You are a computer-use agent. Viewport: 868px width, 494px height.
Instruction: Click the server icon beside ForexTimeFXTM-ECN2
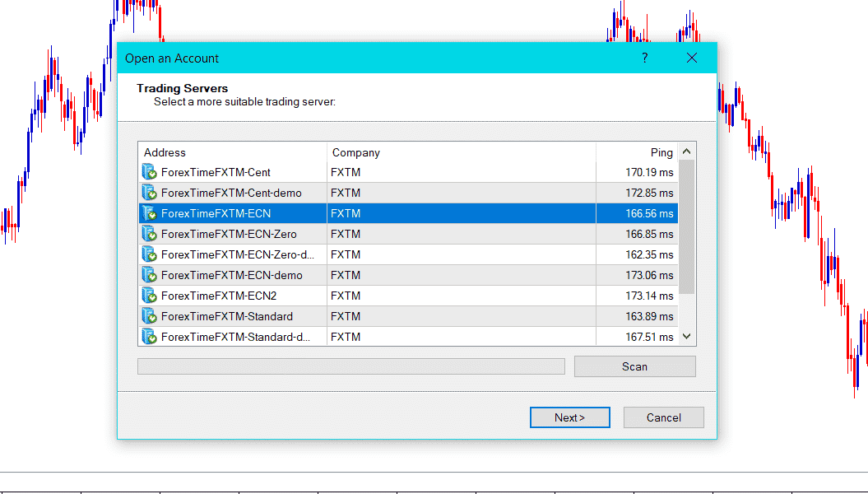click(x=150, y=296)
